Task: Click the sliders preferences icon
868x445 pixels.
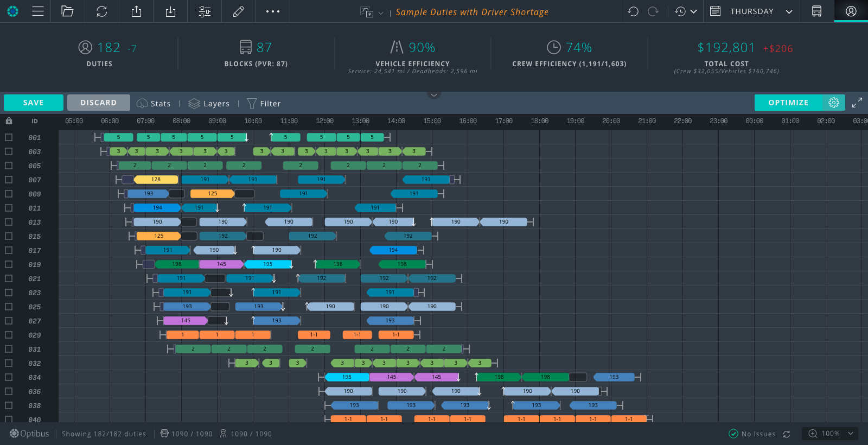Action: point(205,11)
